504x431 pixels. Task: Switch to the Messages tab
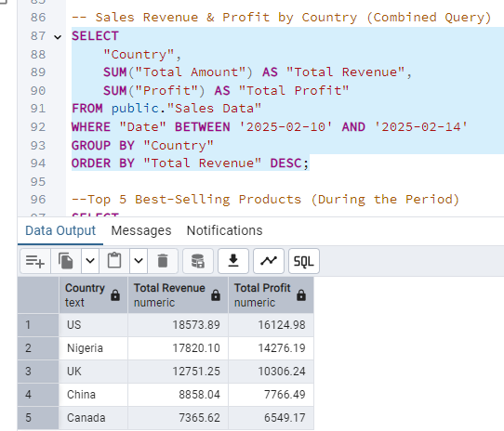pyautogui.click(x=141, y=230)
